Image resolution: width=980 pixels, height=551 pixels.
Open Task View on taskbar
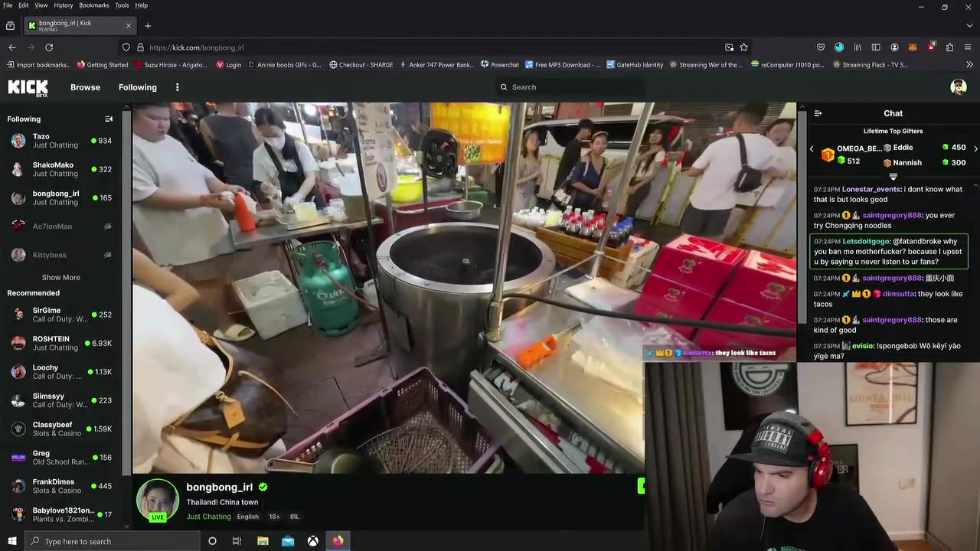(x=237, y=541)
